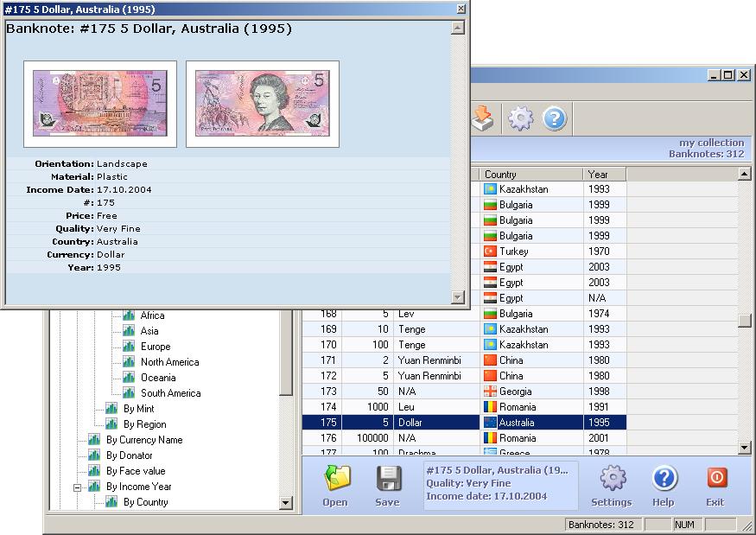Viewport: 756px width, 535px height.
Task: Select the Africa tree item
Action: 152,315
